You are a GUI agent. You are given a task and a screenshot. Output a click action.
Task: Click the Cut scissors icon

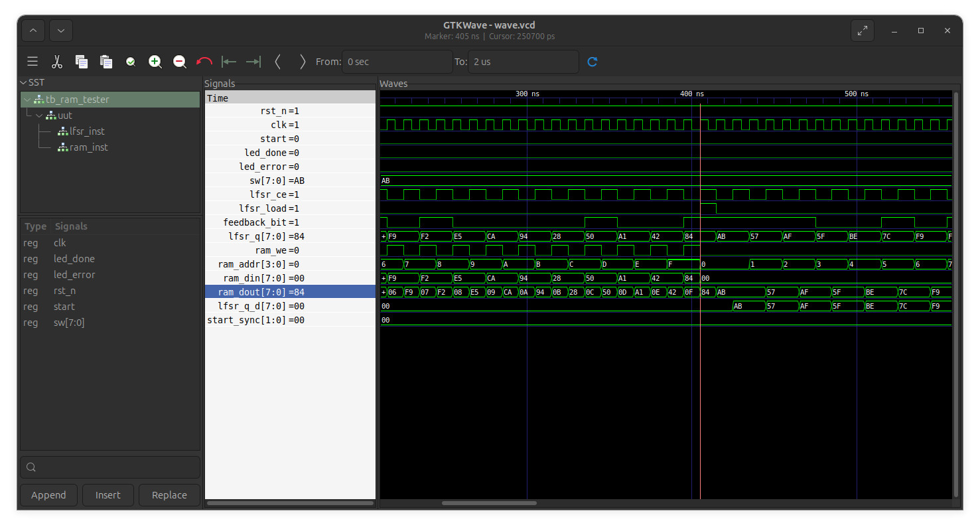click(57, 62)
